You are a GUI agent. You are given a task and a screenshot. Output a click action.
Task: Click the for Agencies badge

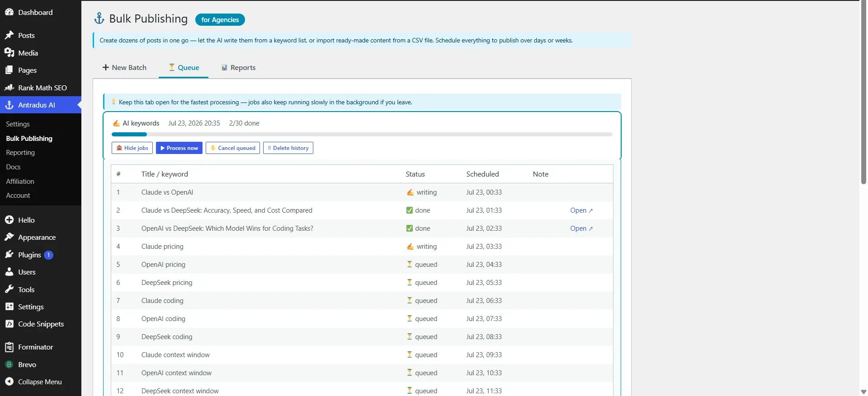point(220,19)
